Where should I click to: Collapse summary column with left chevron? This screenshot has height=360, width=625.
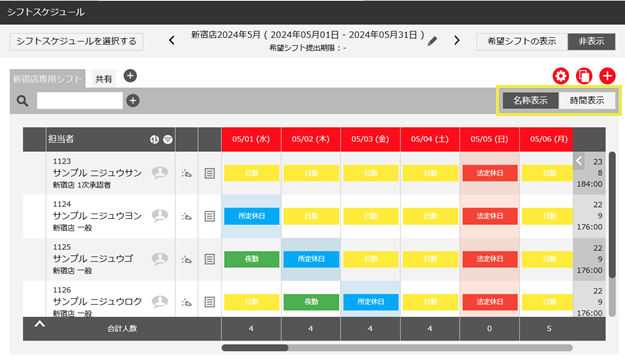click(579, 161)
